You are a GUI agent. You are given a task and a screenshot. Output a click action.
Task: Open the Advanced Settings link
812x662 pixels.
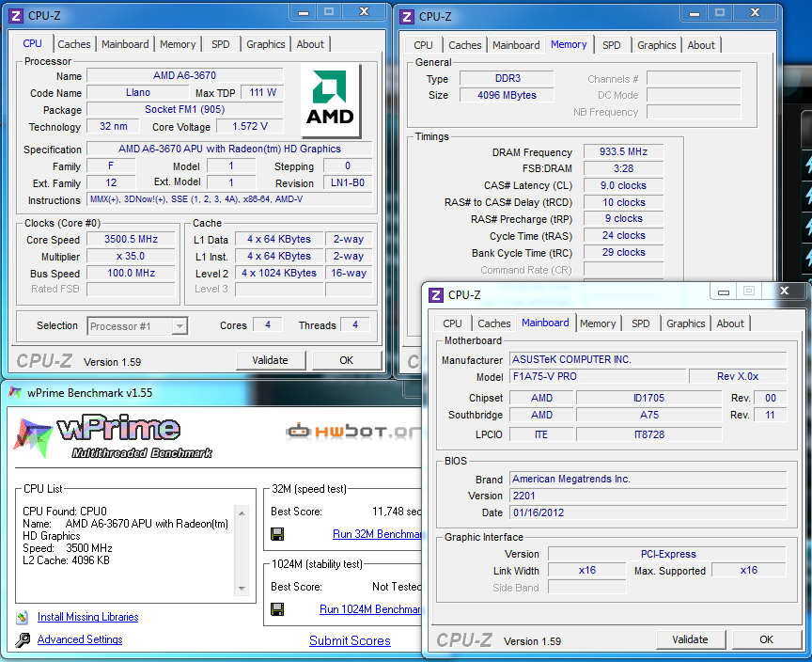[x=80, y=639]
